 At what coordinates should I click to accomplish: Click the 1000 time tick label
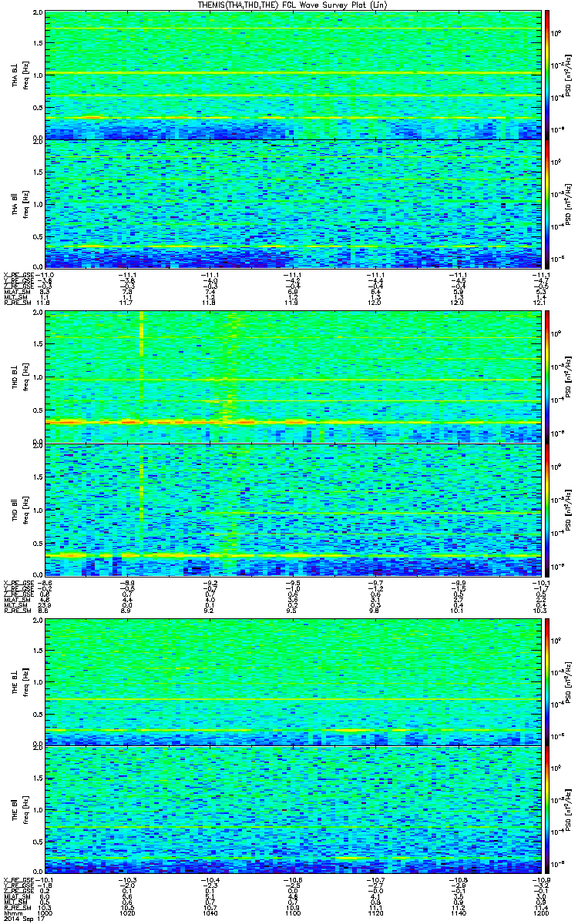pos(46,913)
